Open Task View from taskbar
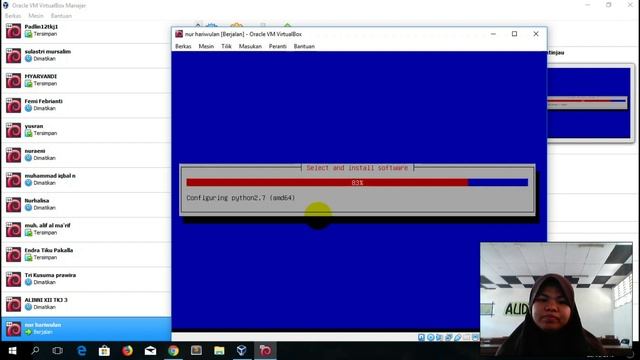This screenshot has height=360, width=640. click(58, 351)
